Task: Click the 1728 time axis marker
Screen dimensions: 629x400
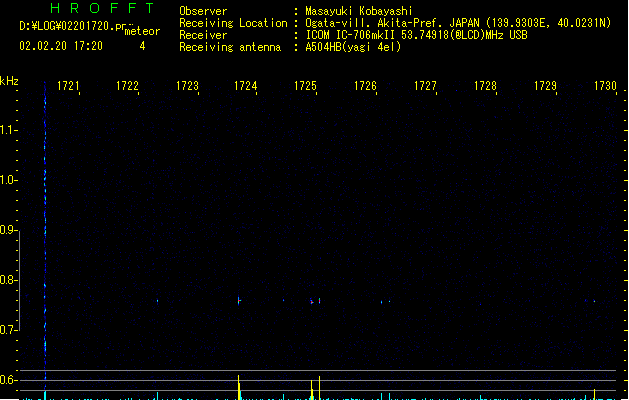Action: (485, 86)
